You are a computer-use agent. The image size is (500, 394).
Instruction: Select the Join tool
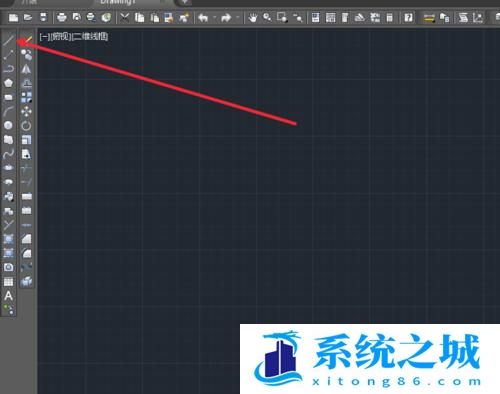pos(26,225)
